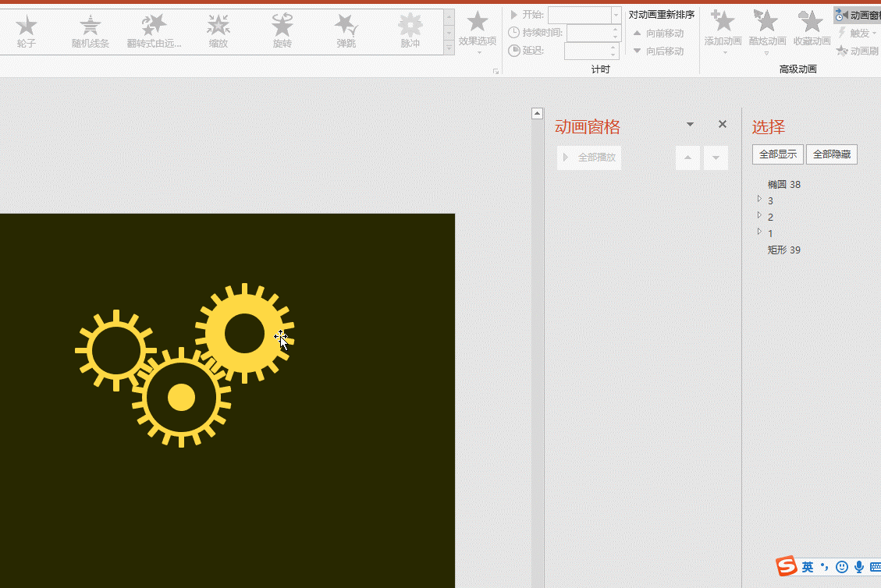Select 椭圆 38 in the selection pane
Image resolution: width=881 pixels, height=588 pixels.
pos(783,185)
